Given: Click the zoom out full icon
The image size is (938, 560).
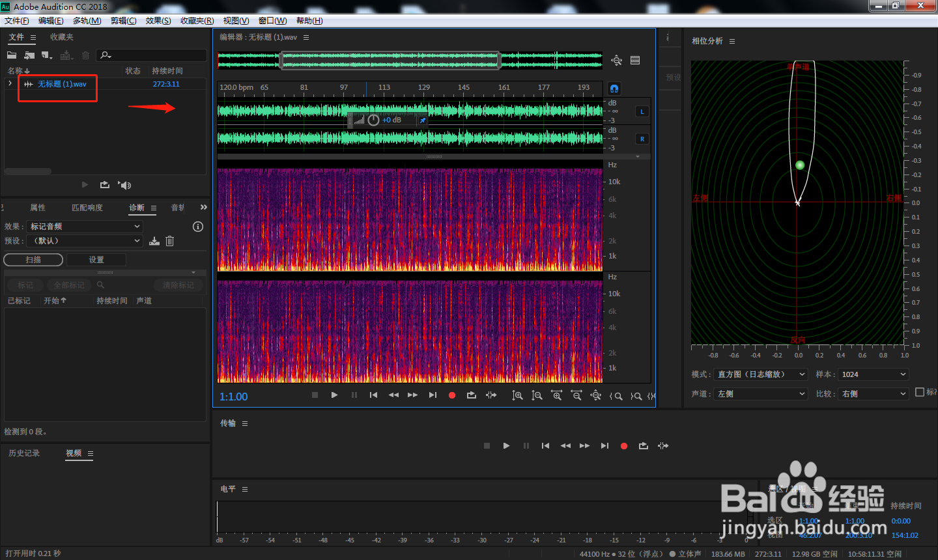Looking at the screenshot, I should click(x=595, y=395).
